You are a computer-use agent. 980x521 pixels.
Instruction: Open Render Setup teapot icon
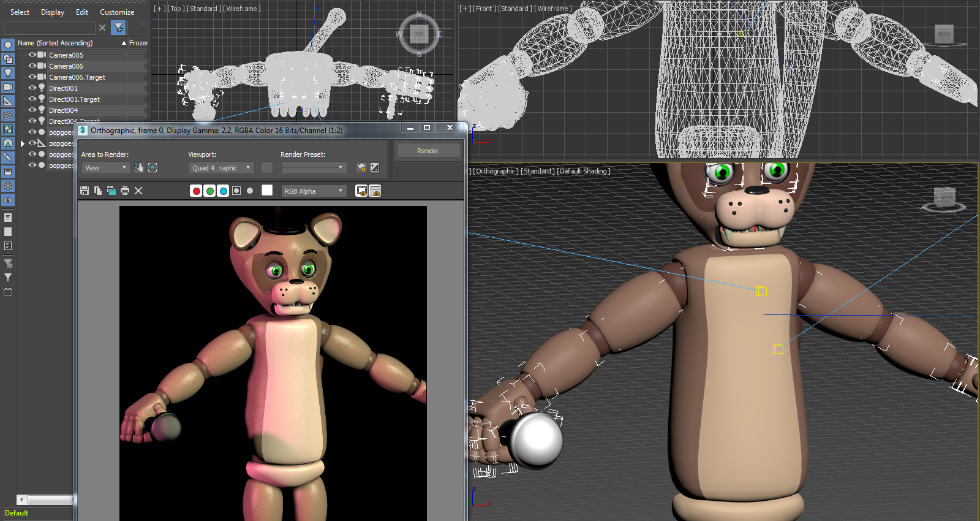pos(361,167)
